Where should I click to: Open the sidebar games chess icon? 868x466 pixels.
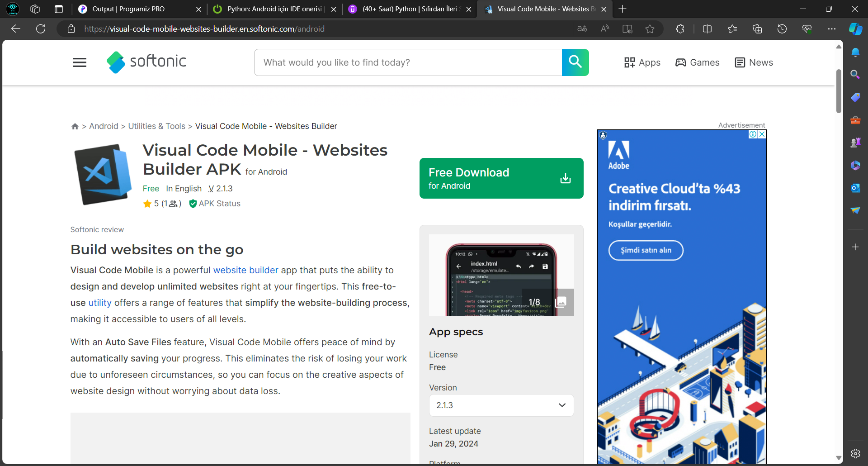[855, 143]
